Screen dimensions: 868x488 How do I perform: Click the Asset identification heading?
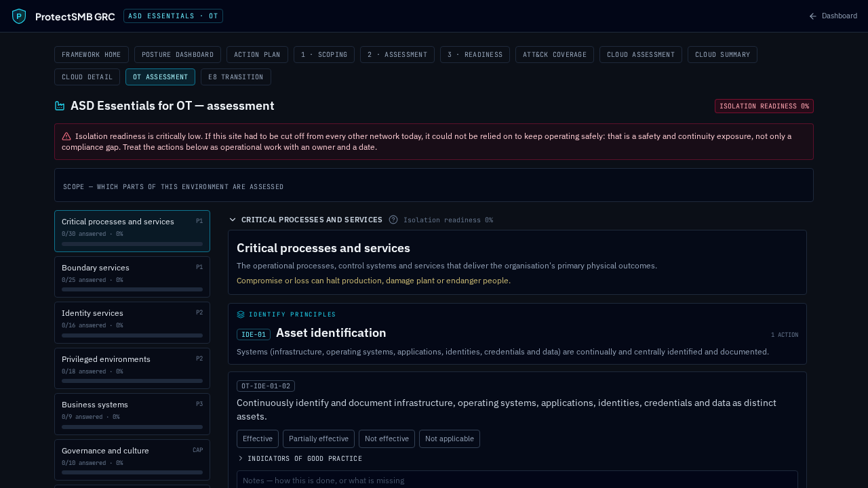(331, 333)
